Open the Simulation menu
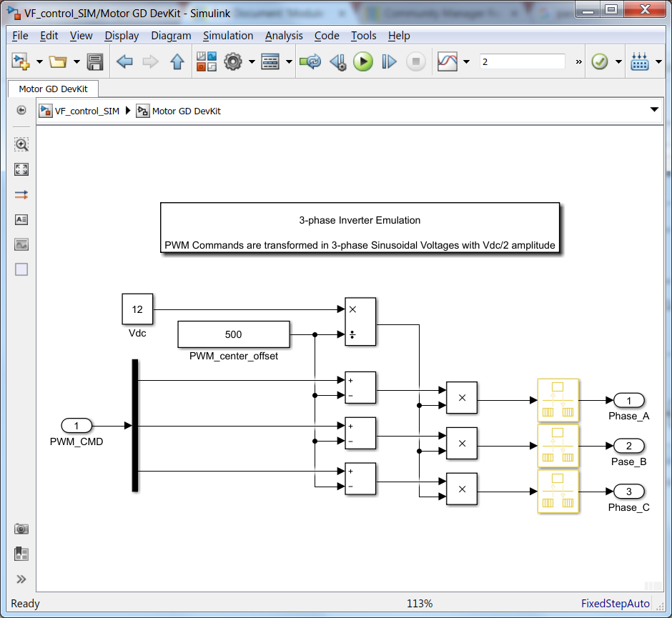The width and height of the screenshot is (672, 618). pyautogui.click(x=228, y=36)
